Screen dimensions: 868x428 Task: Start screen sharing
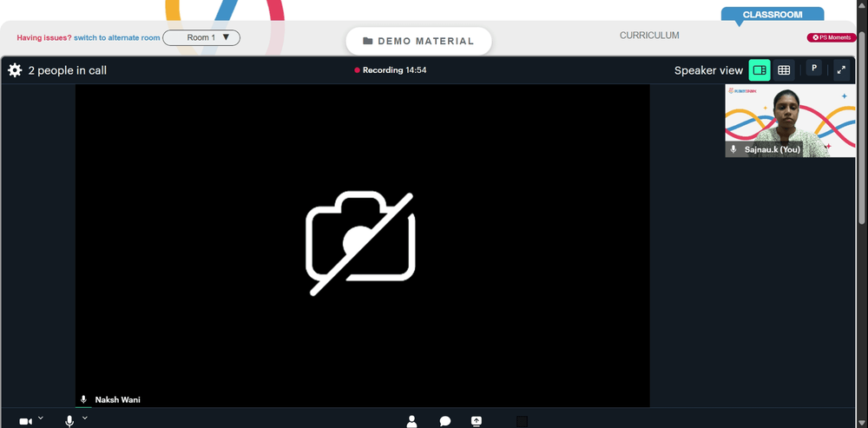point(477,421)
